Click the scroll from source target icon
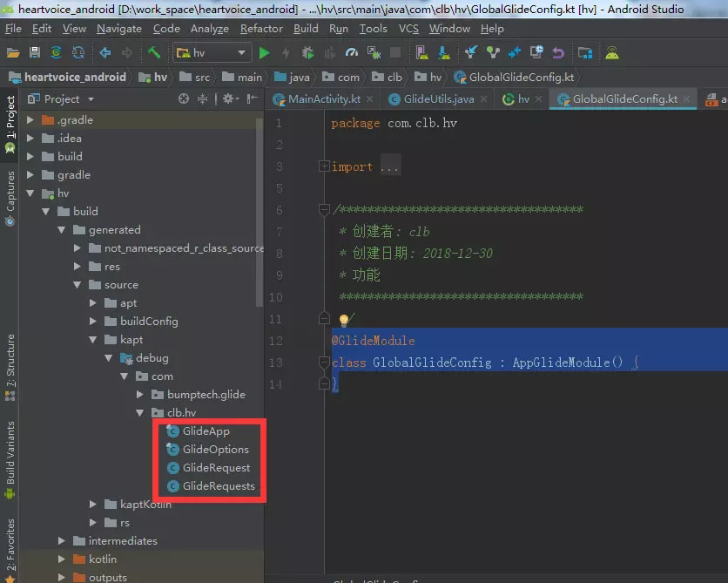 [x=184, y=99]
